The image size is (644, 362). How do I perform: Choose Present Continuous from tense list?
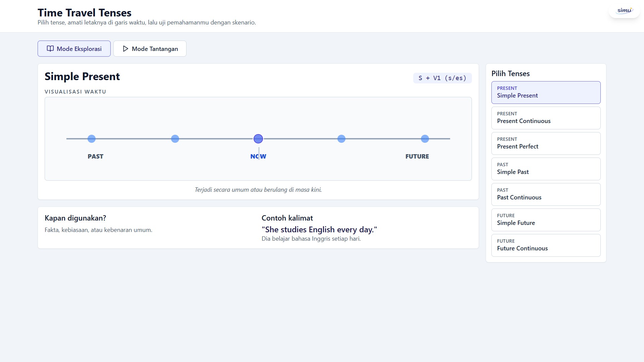point(546,118)
